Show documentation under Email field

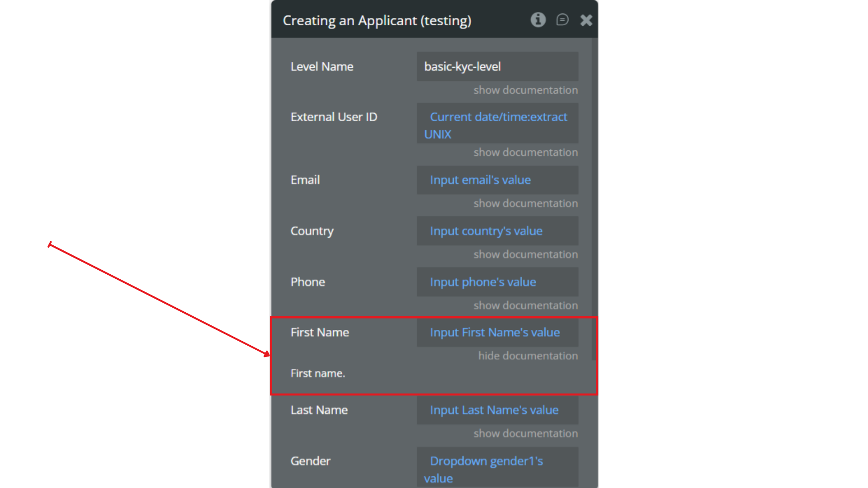click(x=525, y=204)
